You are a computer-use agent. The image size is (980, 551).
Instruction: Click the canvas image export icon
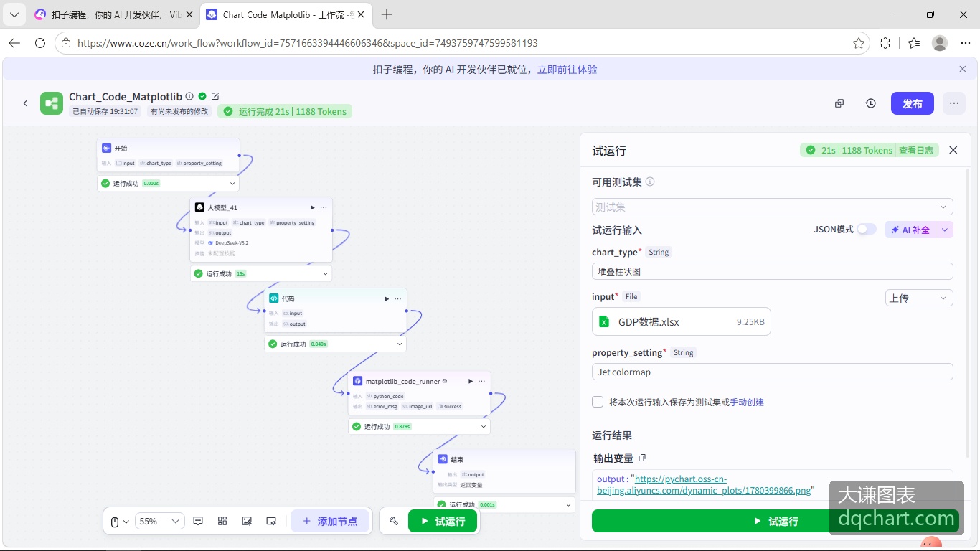click(247, 521)
